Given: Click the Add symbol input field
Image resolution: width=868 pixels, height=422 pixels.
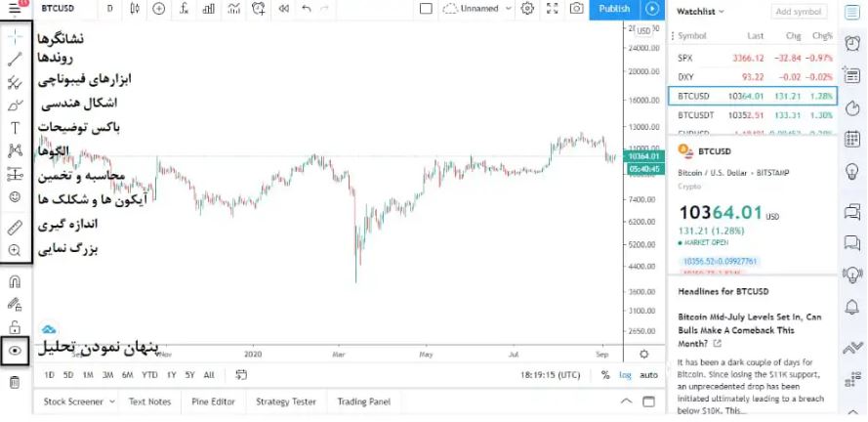Looking at the screenshot, I should click(799, 11).
